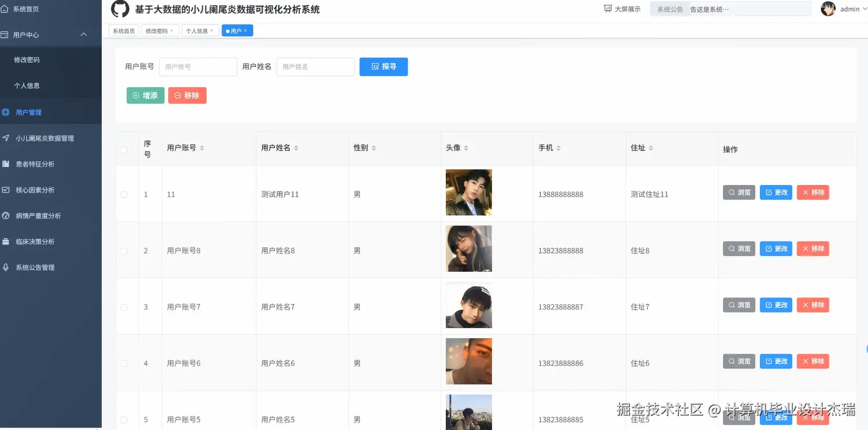Viewport: 868px width, 430px height.
Task: Click 移除 for 用户姓名7
Action: pyautogui.click(x=813, y=305)
